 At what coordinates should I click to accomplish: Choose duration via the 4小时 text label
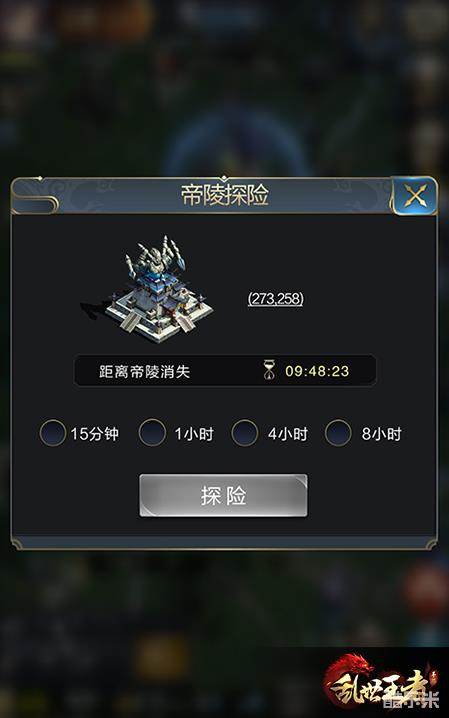[287, 433]
